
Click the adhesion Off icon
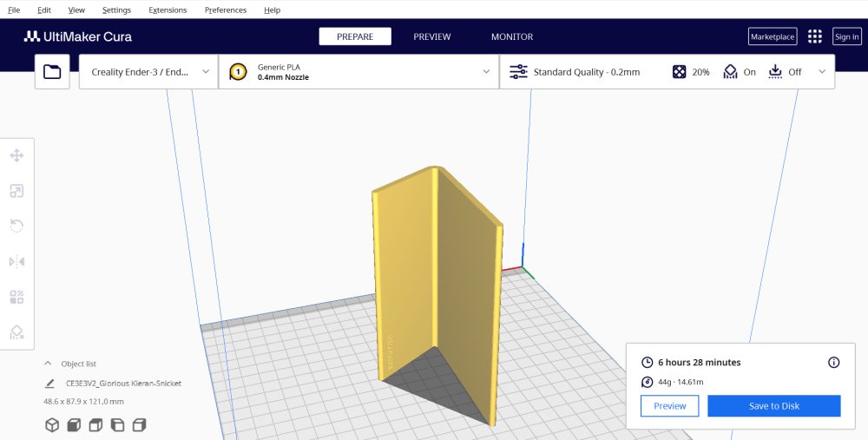click(x=775, y=72)
